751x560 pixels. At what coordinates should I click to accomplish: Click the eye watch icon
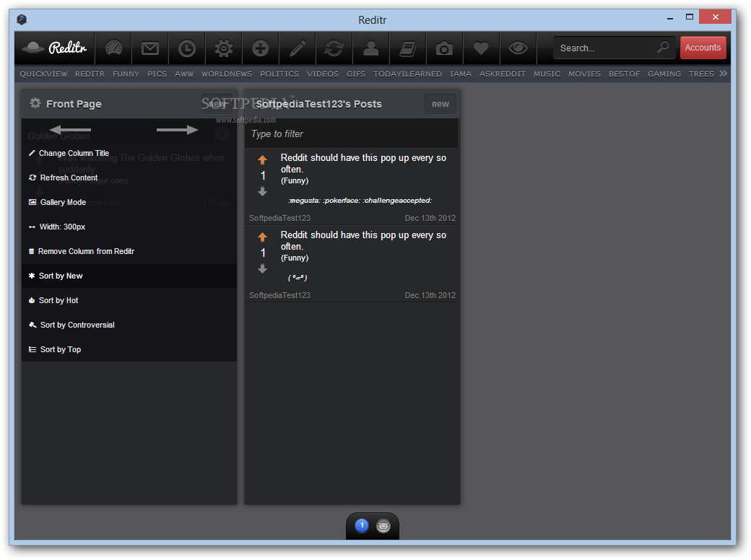[518, 48]
